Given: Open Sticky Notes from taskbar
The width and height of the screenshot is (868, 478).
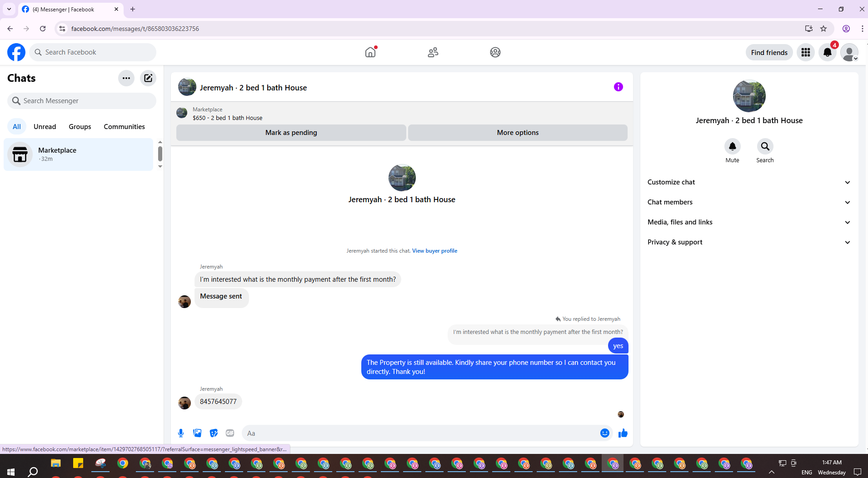Looking at the screenshot, I should tap(78, 463).
